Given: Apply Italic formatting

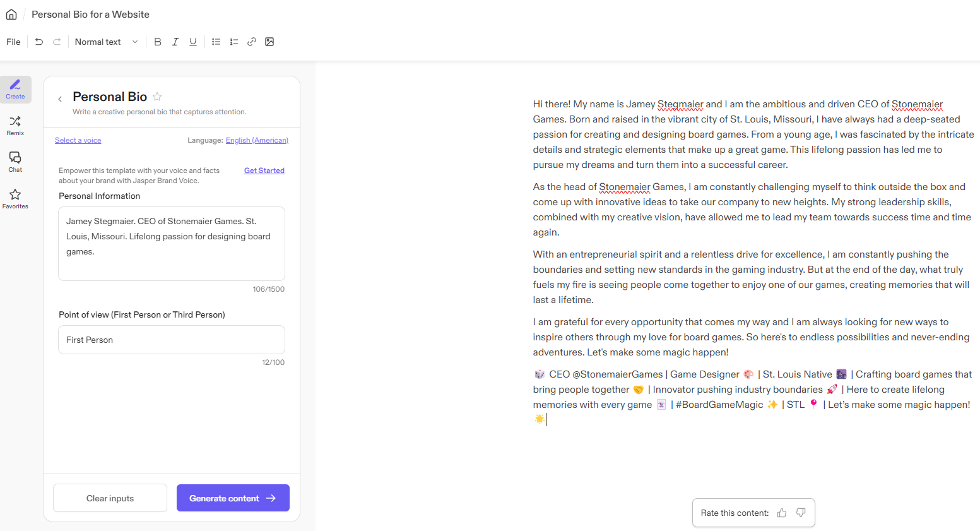Looking at the screenshot, I should 175,41.
